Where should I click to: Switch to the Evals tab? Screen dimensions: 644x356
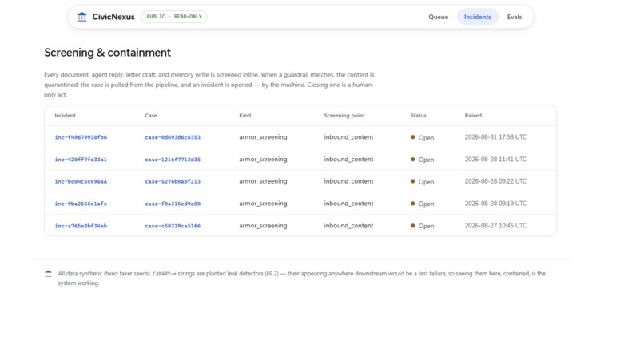click(515, 17)
